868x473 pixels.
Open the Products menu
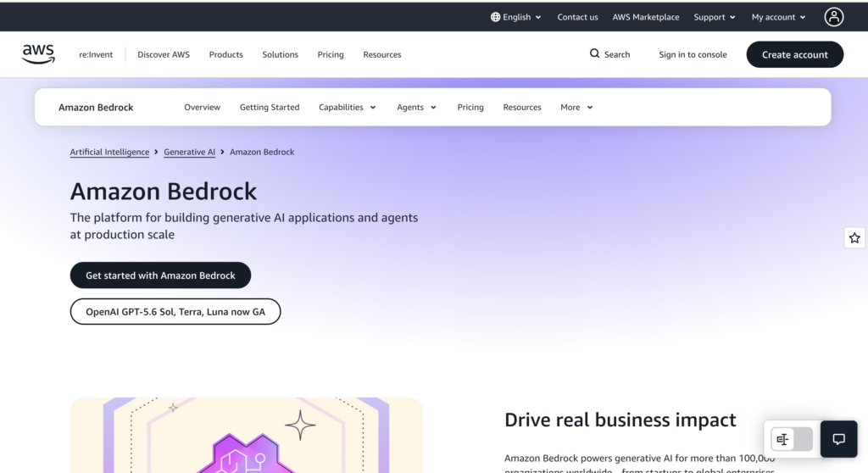click(225, 54)
